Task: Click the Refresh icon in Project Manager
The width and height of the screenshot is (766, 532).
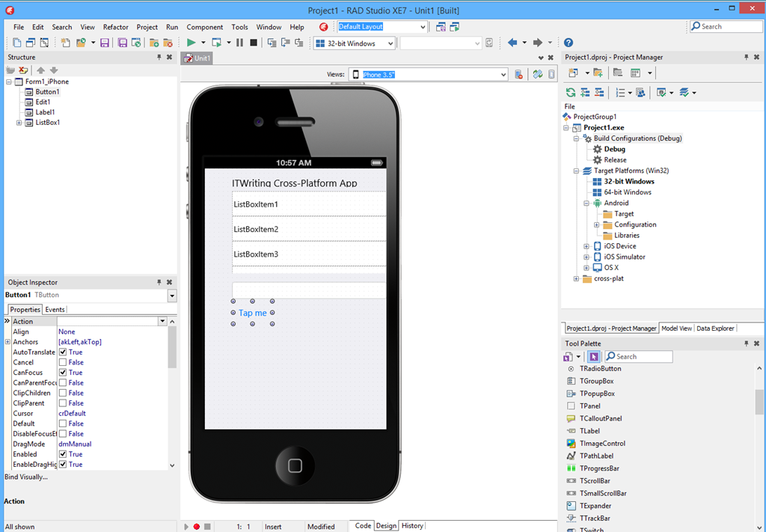Action: [x=571, y=93]
